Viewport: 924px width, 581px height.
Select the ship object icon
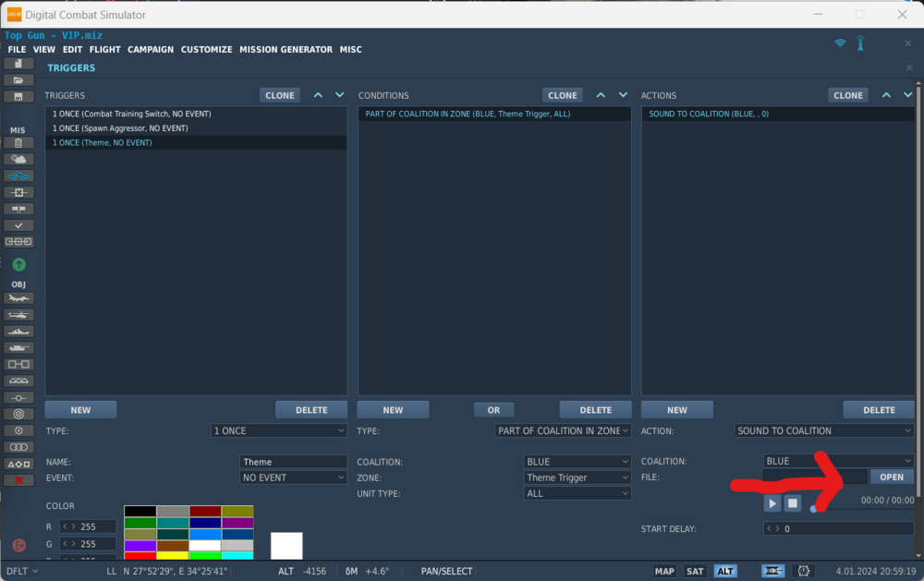[x=18, y=332]
